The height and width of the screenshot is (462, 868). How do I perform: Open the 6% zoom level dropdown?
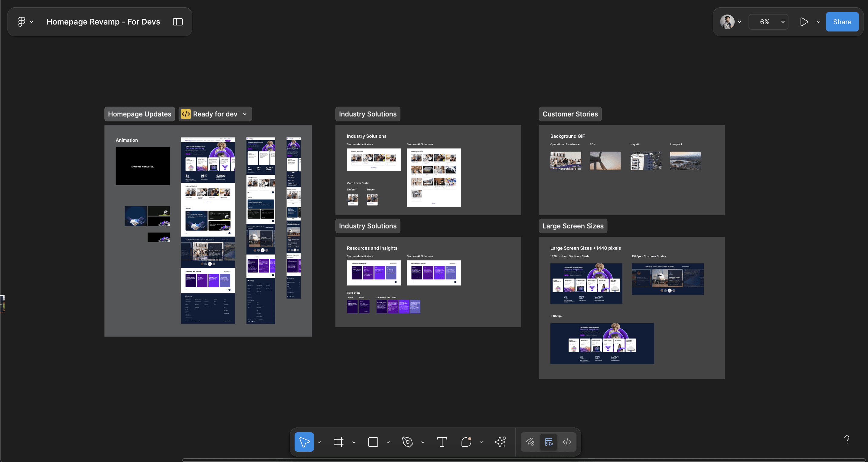pos(768,22)
